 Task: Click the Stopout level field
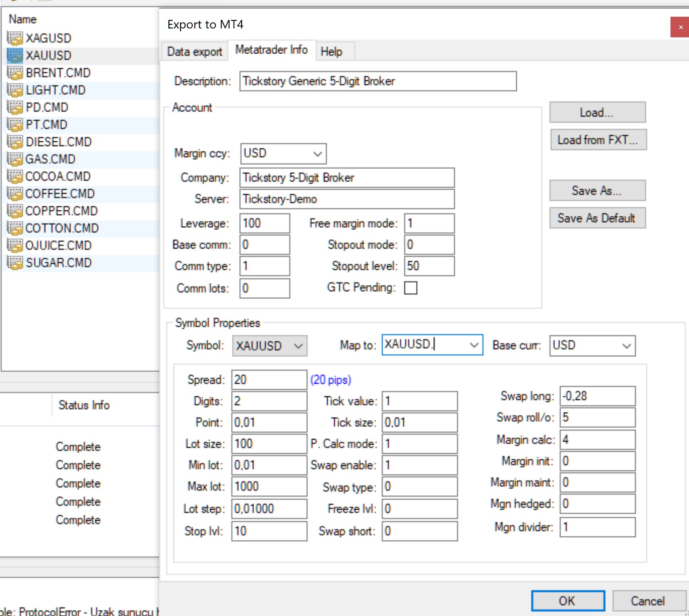coord(429,266)
